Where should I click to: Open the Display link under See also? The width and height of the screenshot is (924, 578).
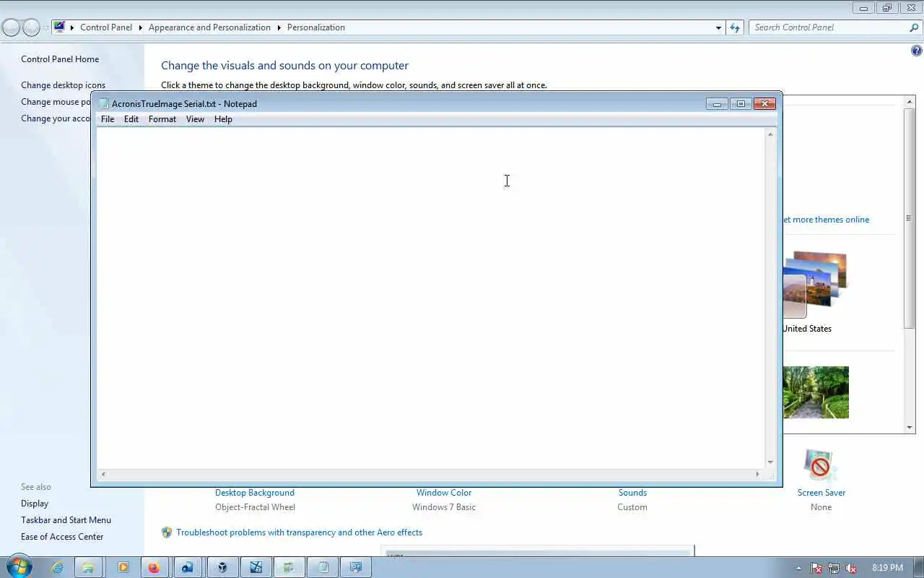click(x=35, y=504)
